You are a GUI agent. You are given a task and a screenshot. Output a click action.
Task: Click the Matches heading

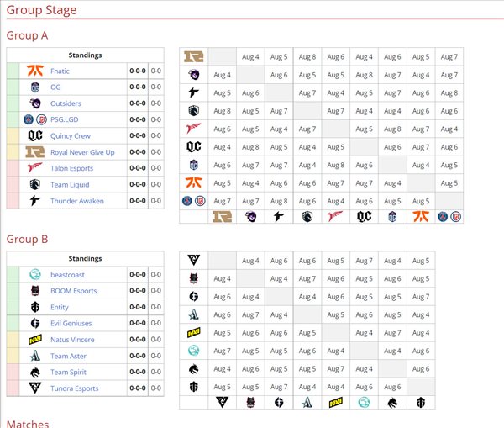pyautogui.click(x=28, y=423)
